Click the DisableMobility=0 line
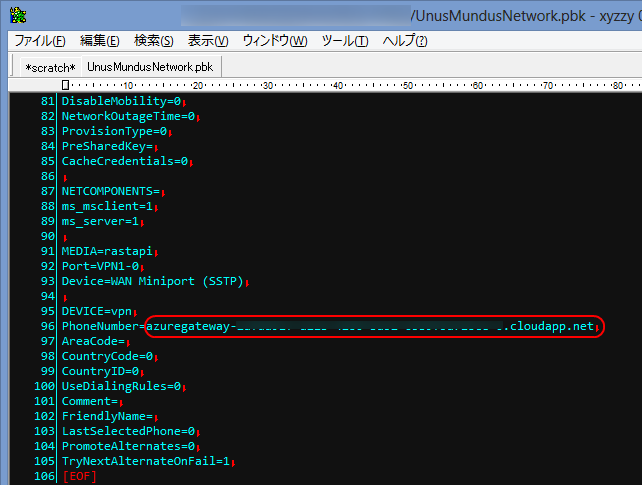This screenshot has width=642, height=485. pos(122,101)
